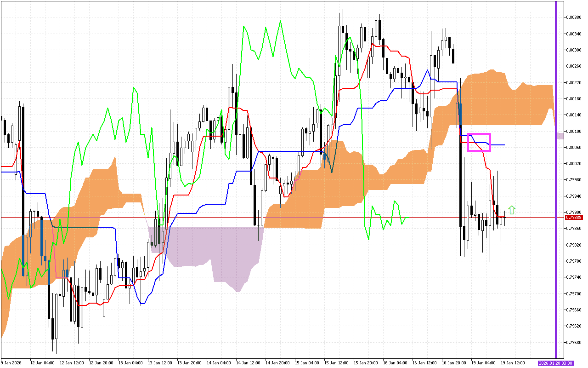Click the red 0.79888 current price label
588x368 pixels.
(x=573, y=218)
